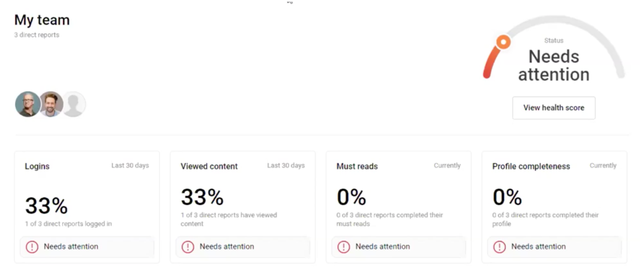Image resolution: width=644 pixels, height=276 pixels.
Task: Click the Must reads warning icon
Action: pyautogui.click(x=343, y=247)
